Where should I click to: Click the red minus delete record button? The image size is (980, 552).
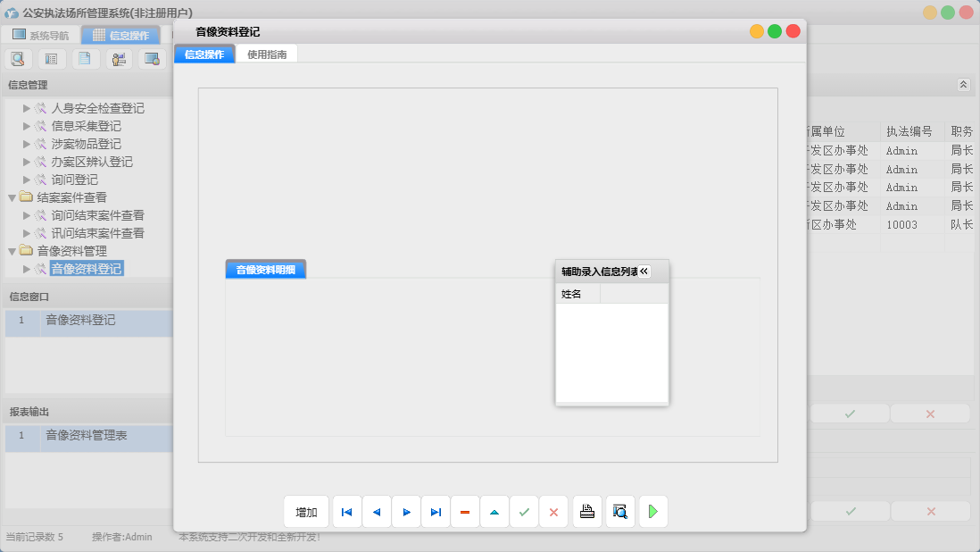(465, 512)
